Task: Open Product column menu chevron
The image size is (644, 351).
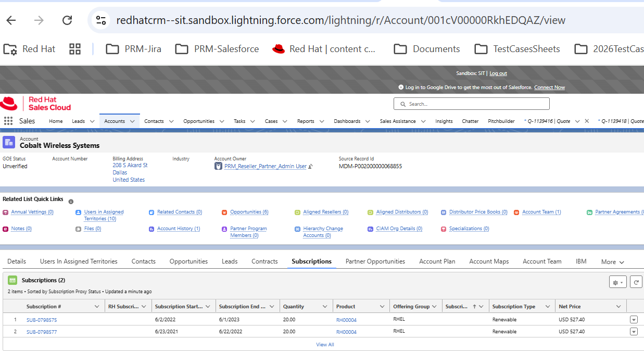Action: pos(382,307)
